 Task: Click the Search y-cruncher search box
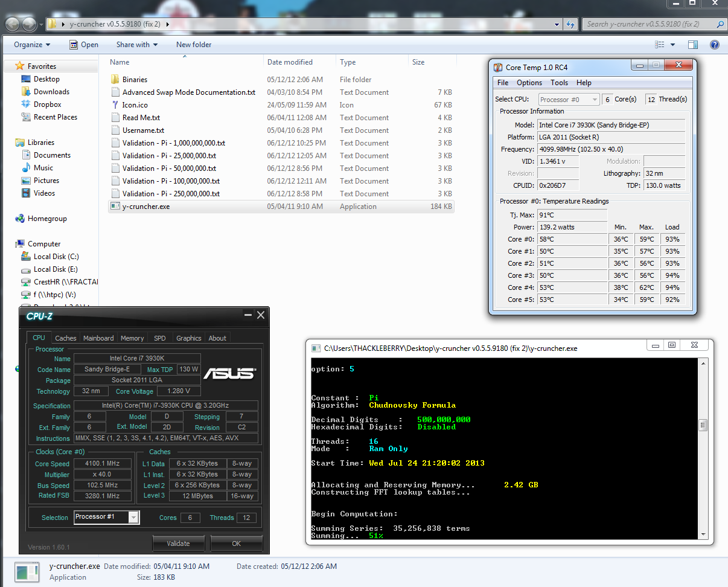tap(654, 24)
